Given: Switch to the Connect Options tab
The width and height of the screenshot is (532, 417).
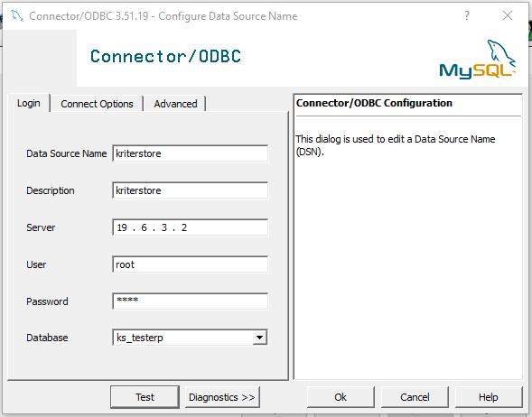Looking at the screenshot, I should point(97,104).
